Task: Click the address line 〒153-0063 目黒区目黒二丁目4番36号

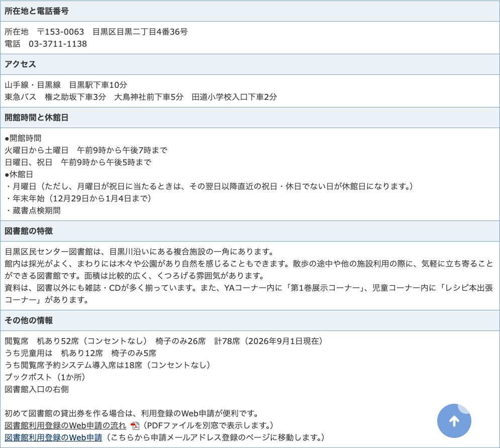Action: tap(96, 32)
